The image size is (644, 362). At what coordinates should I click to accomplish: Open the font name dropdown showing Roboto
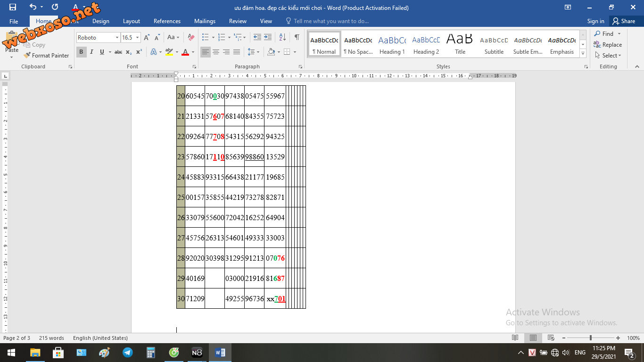click(117, 38)
